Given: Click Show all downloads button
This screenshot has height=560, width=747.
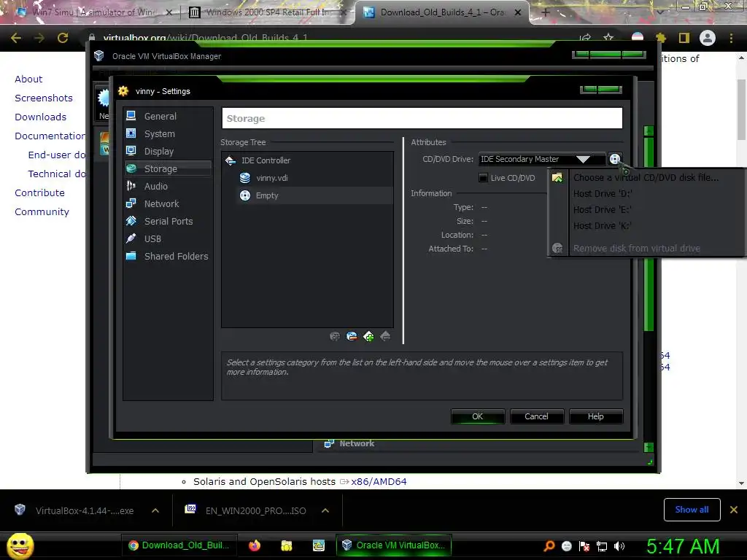Looking at the screenshot, I should click(692, 510).
